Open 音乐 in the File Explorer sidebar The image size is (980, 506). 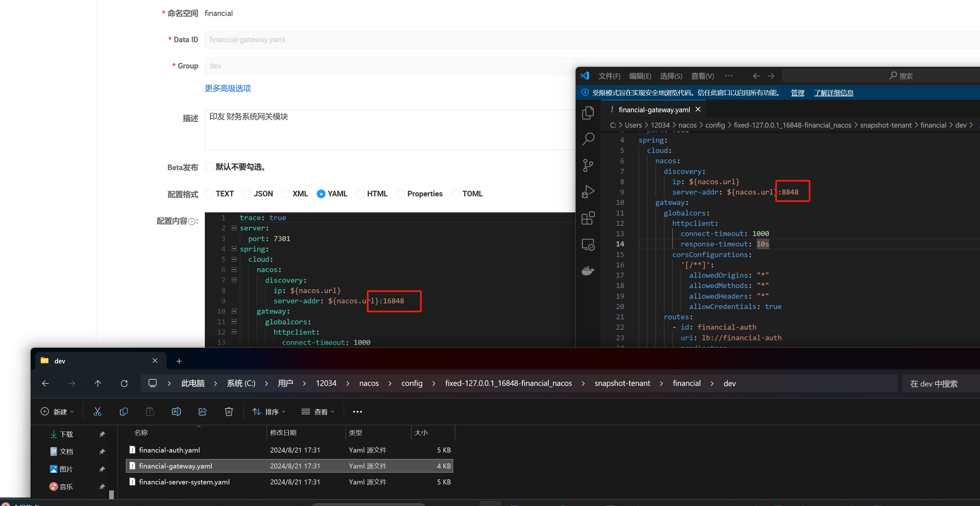[66, 487]
